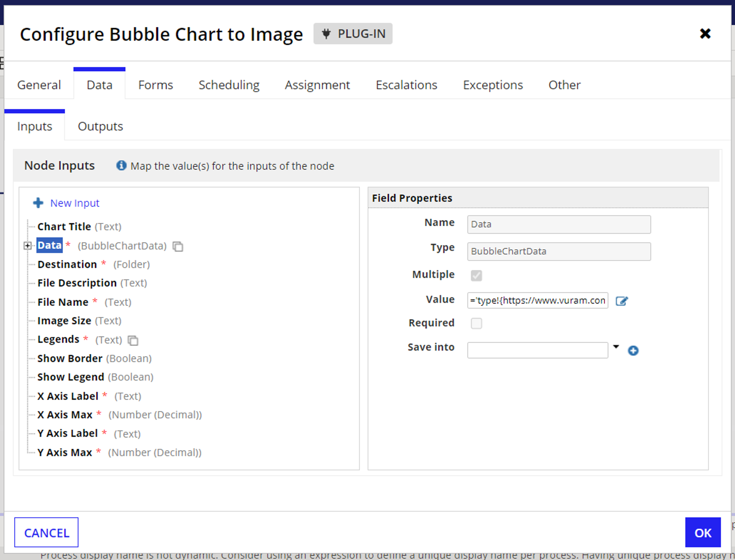Add a new variable beside Save into

[x=633, y=351]
